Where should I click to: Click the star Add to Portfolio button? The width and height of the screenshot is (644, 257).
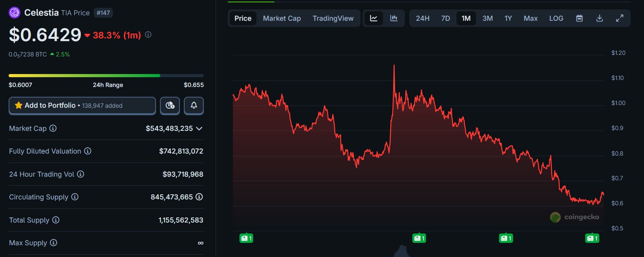point(82,105)
